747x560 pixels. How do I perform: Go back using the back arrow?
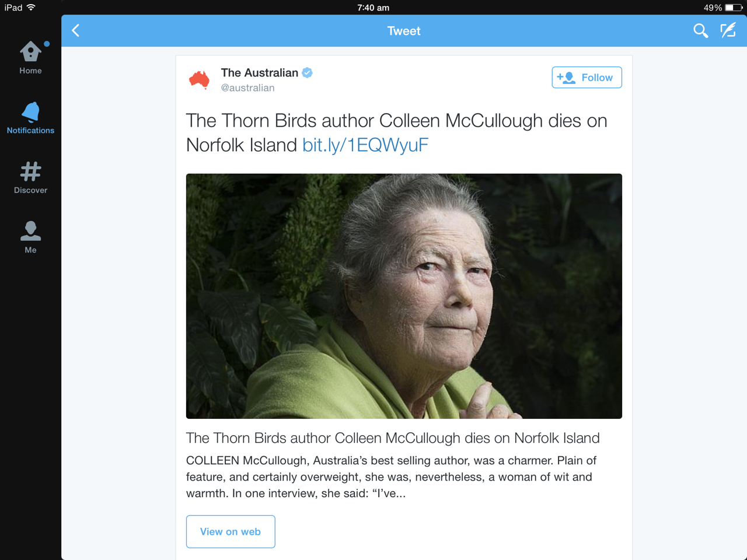click(x=76, y=30)
